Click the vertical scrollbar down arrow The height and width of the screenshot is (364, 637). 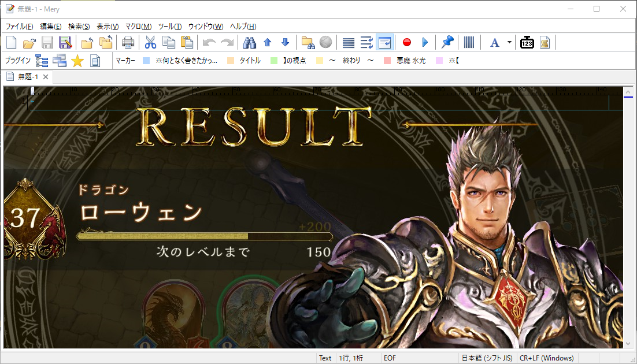[x=628, y=344]
